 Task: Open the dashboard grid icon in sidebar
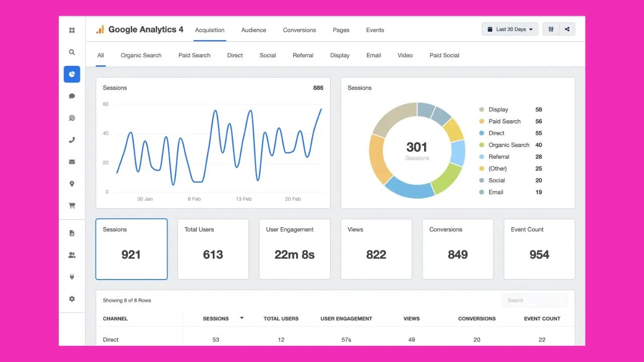72,30
